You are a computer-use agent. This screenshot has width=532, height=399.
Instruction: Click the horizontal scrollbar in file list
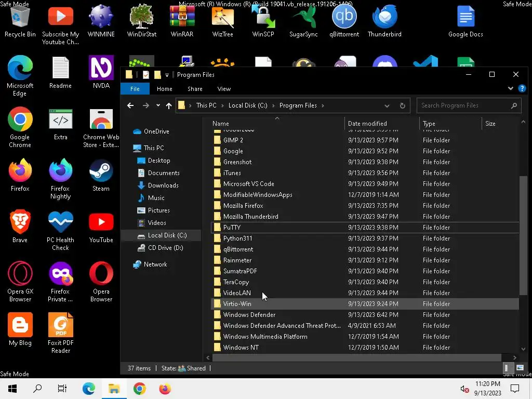coord(356,357)
